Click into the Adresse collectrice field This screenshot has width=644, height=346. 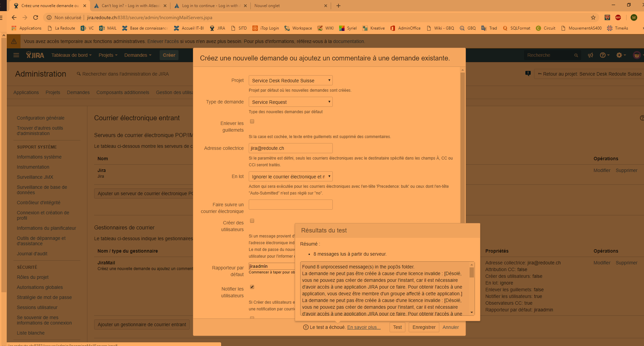pos(291,148)
